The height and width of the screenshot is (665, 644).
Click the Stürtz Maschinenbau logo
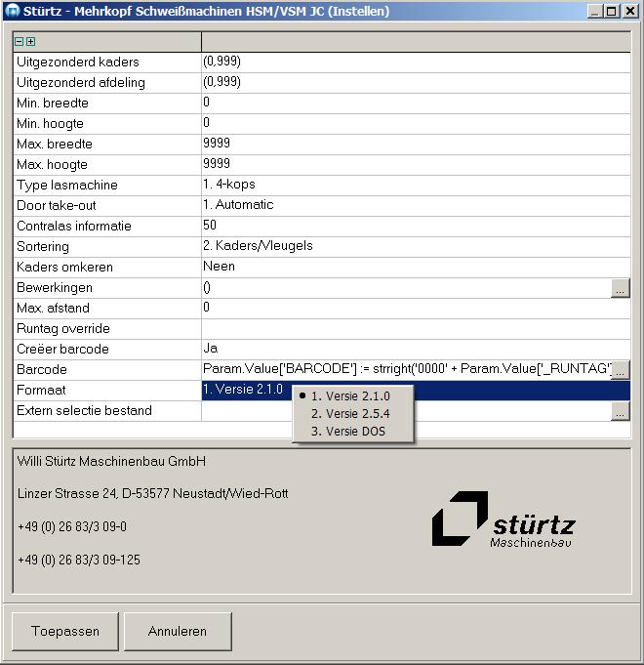(503, 520)
